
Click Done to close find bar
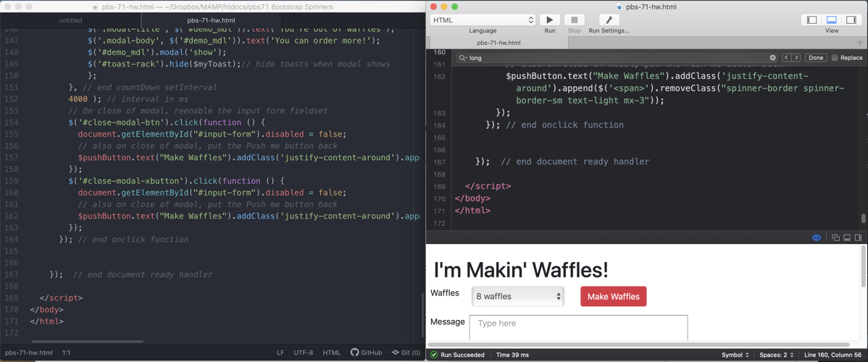(816, 58)
